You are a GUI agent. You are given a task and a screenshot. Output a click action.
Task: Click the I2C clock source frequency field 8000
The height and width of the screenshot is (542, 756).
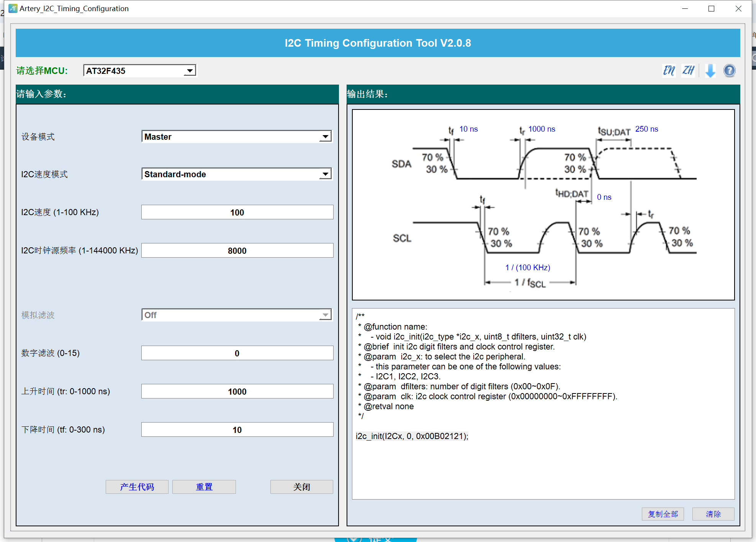click(237, 251)
